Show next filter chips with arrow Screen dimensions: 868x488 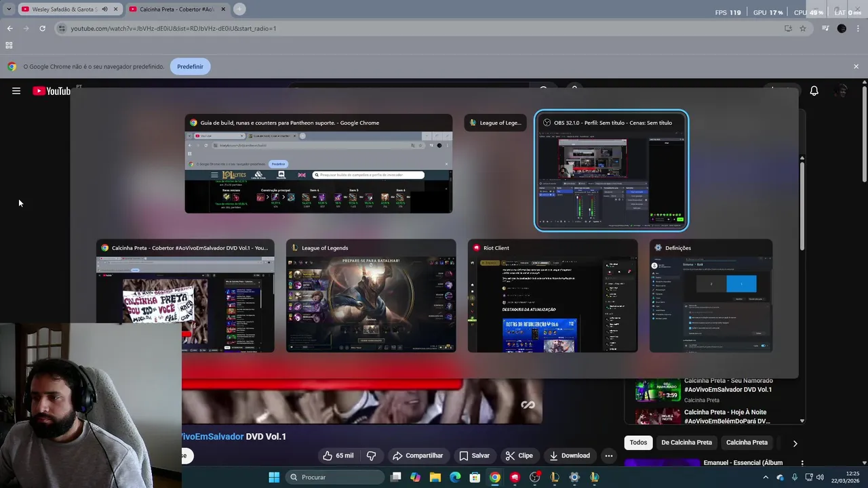coord(795,443)
